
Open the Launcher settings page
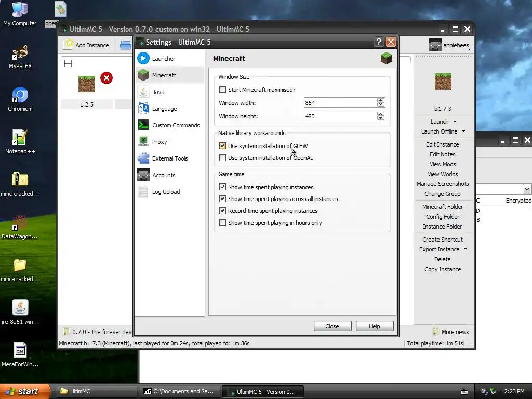(170, 59)
